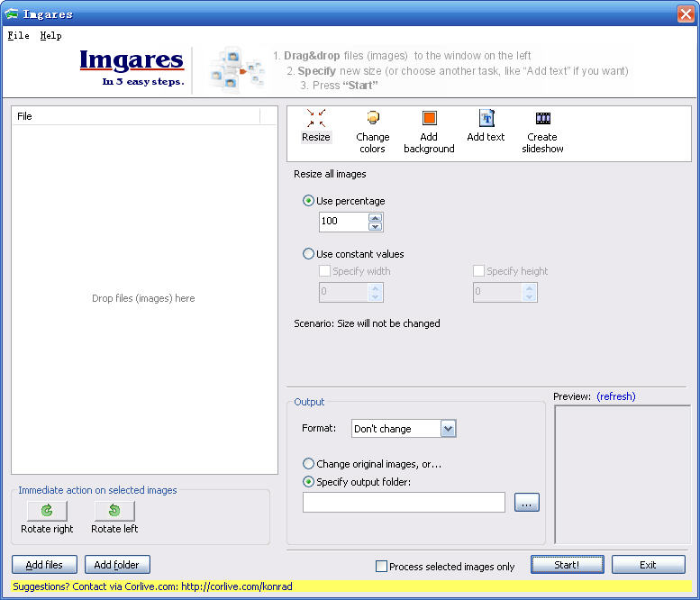Choose the Add background task icon
The width and height of the screenshot is (700, 600).
point(429,132)
